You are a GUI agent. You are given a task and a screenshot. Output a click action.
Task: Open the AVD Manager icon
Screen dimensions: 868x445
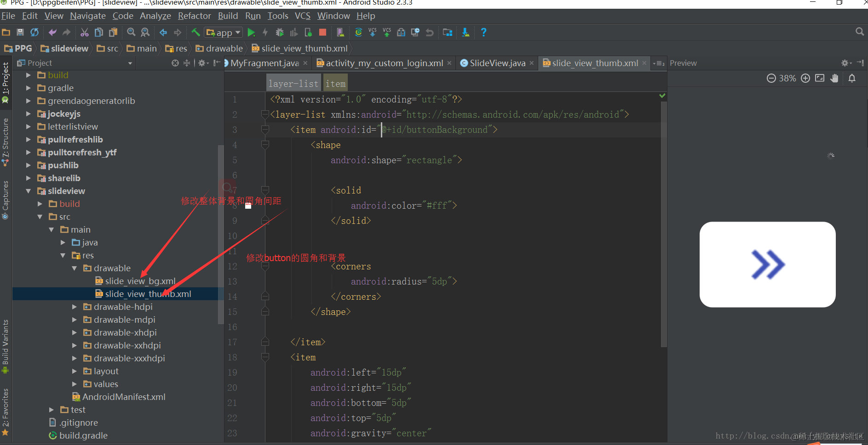(x=340, y=32)
